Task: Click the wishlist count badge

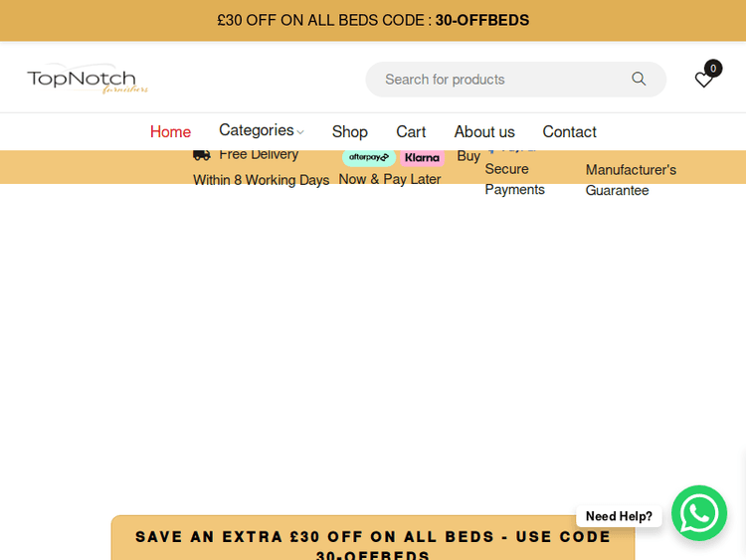Action: tap(713, 68)
